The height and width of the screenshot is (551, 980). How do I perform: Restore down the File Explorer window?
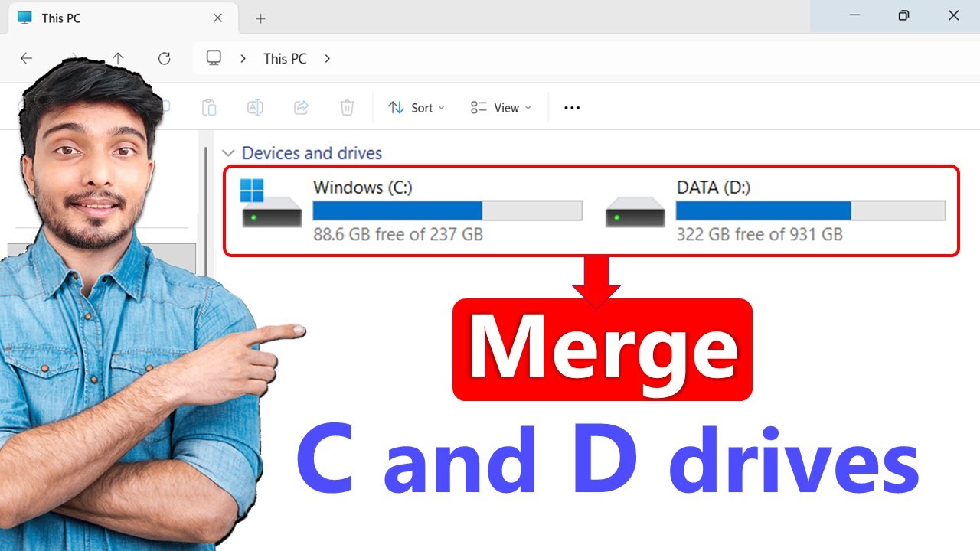point(903,15)
